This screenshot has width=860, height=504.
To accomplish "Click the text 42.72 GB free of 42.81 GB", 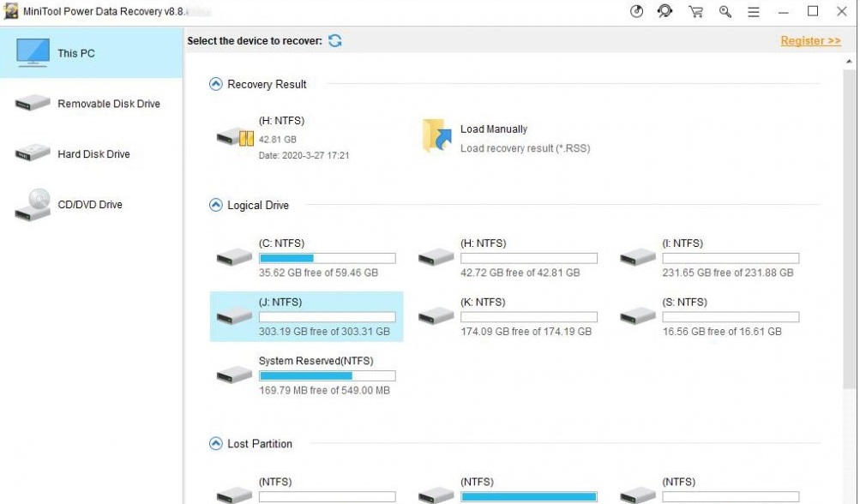I will tap(520, 273).
